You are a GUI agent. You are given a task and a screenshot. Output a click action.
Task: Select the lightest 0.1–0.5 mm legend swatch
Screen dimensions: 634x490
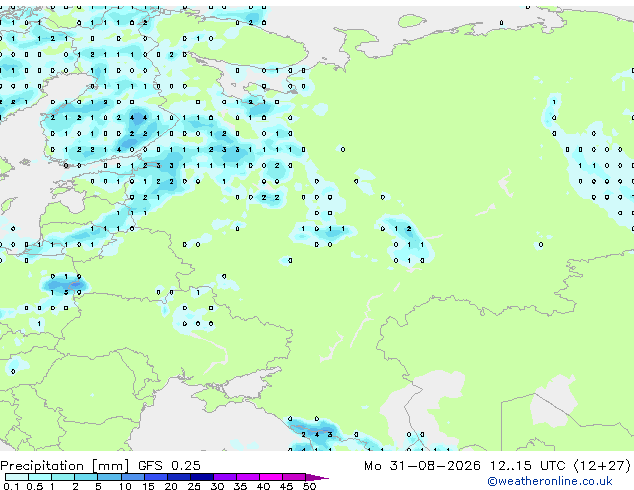pyautogui.click(x=16, y=477)
